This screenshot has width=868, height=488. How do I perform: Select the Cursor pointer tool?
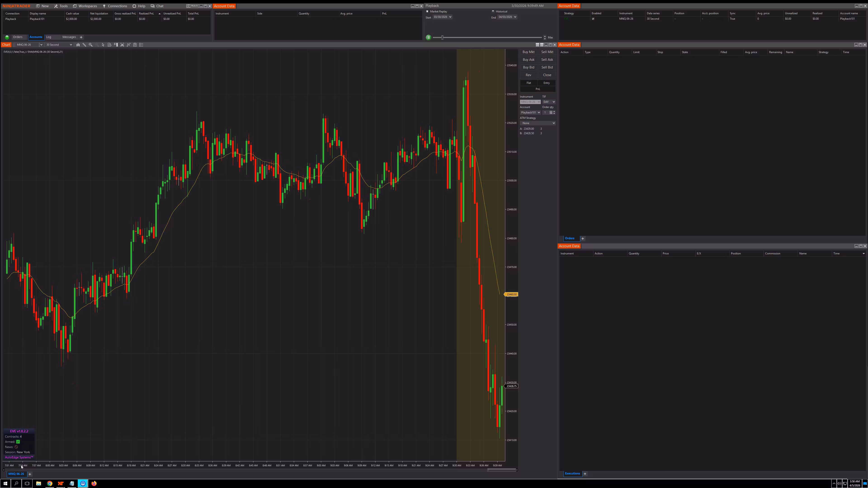click(x=103, y=45)
